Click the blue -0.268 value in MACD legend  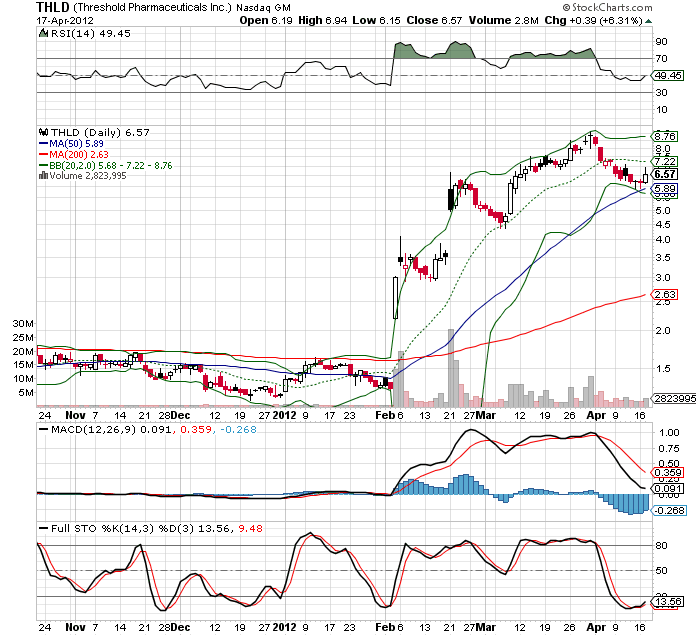click(238, 430)
